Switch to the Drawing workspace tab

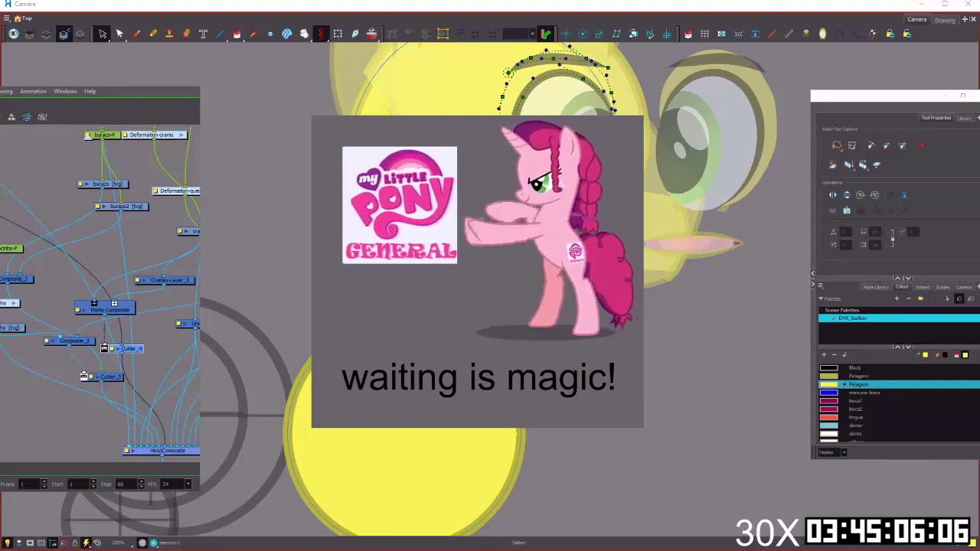[945, 20]
